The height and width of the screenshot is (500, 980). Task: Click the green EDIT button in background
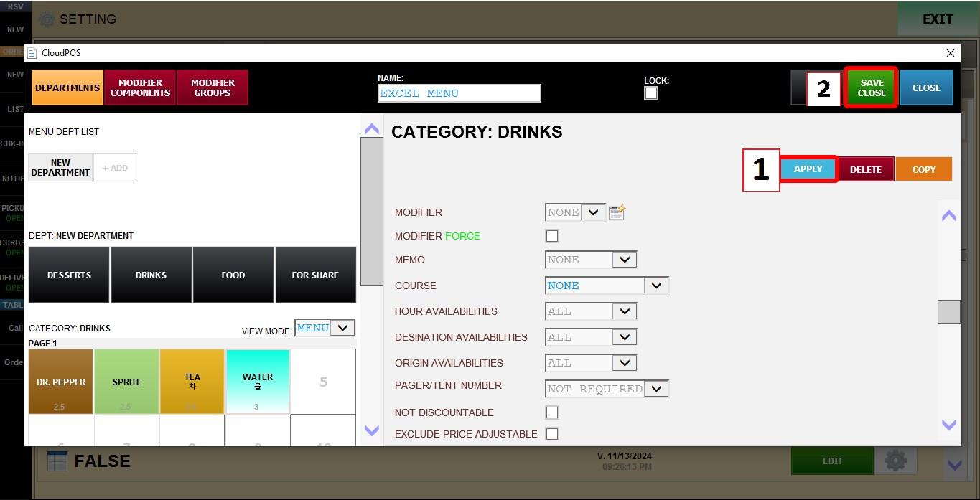tap(832, 461)
